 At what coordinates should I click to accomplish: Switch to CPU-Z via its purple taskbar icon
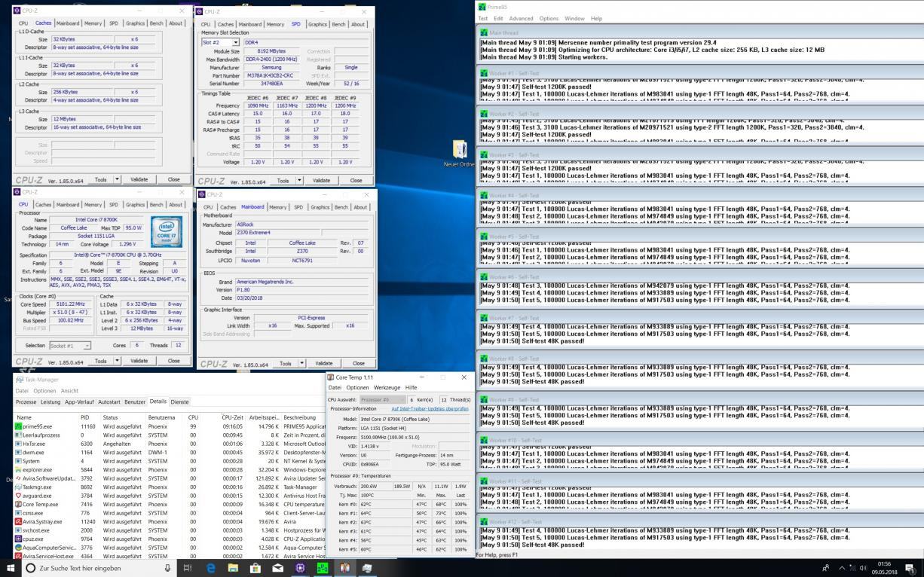click(x=300, y=568)
